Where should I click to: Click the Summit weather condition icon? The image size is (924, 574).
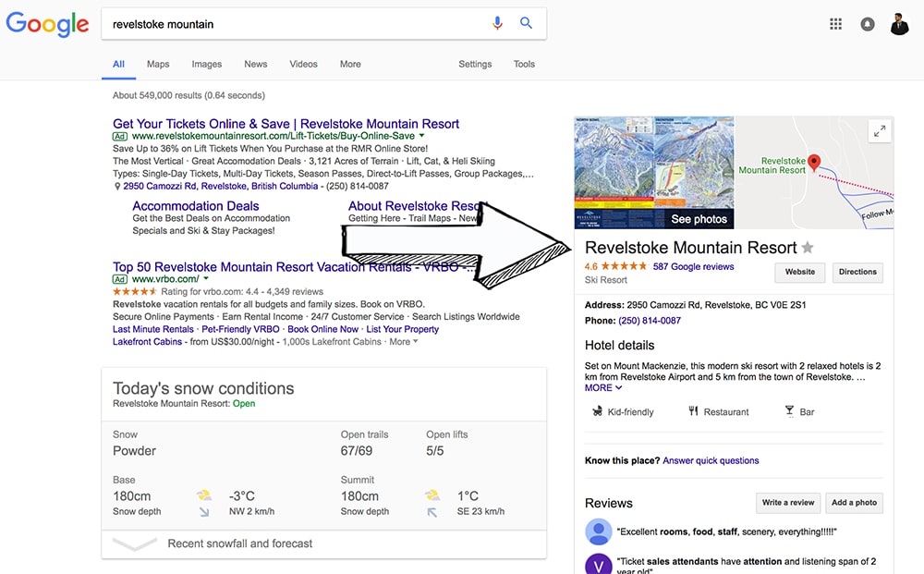tap(432, 495)
